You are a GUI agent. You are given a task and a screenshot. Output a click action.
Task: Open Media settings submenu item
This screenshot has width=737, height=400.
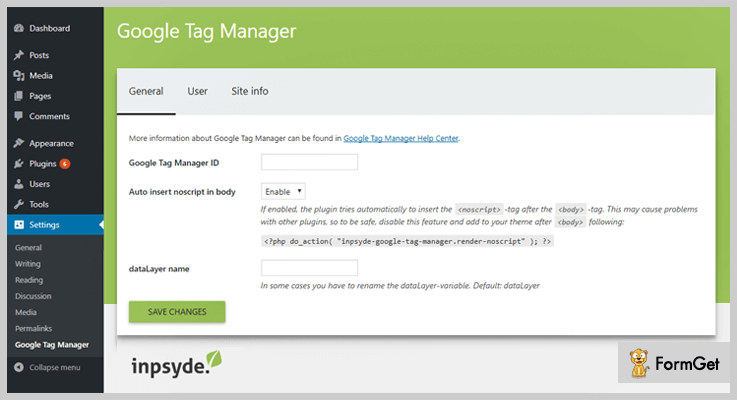[25, 312]
